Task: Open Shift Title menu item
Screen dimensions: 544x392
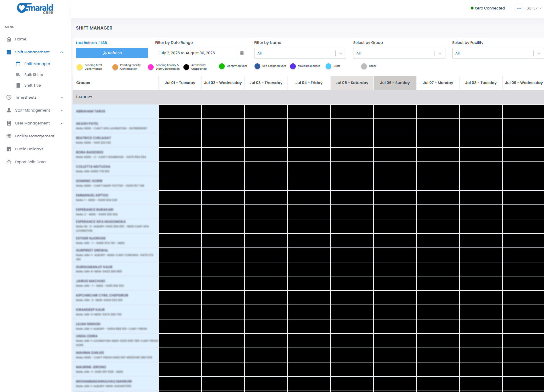Action: click(x=32, y=85)
